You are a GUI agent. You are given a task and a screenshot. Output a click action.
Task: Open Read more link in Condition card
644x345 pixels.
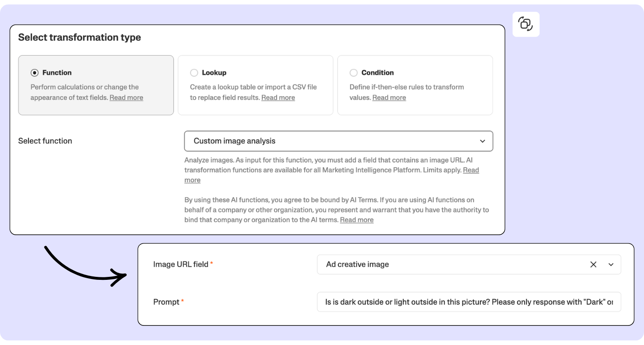click(x=389, y=98)
